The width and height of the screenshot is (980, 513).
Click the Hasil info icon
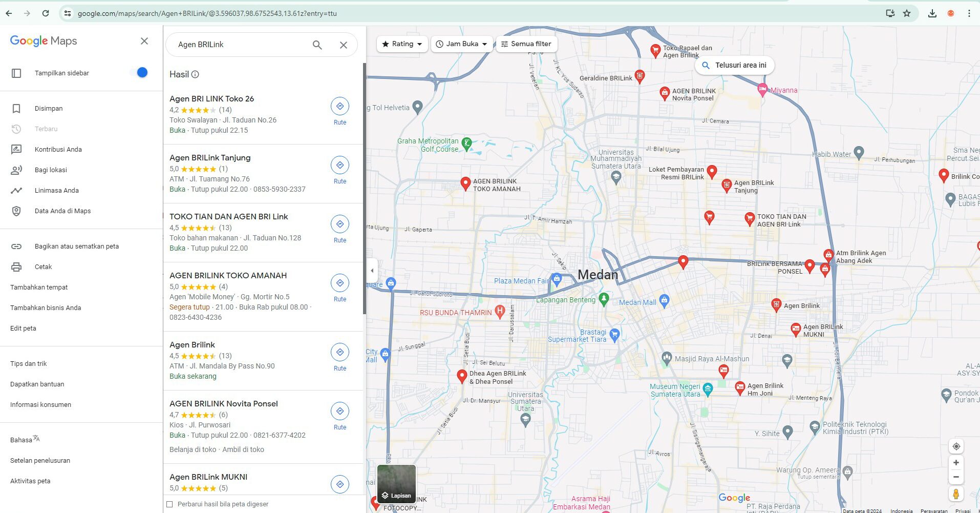pyautogui.click(x=195, y=74)
